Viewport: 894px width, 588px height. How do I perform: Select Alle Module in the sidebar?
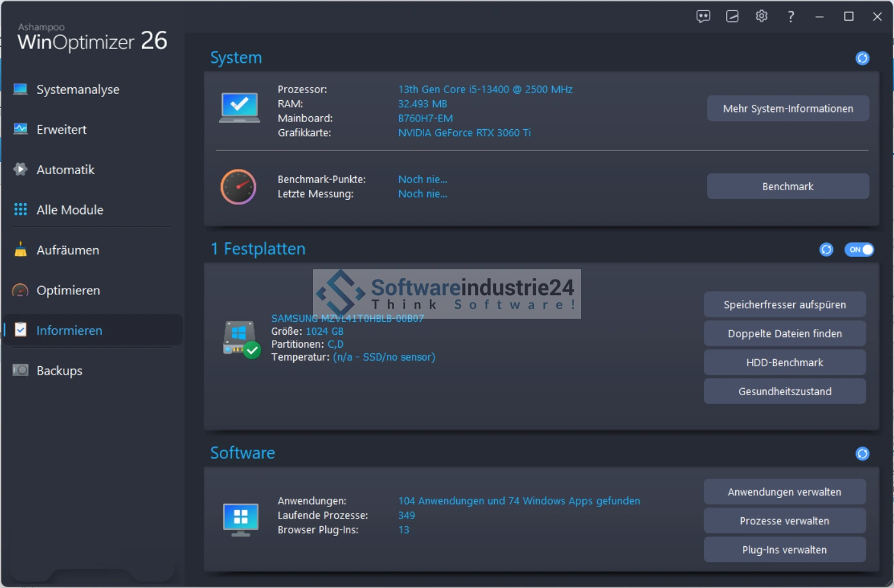(69, 209)
